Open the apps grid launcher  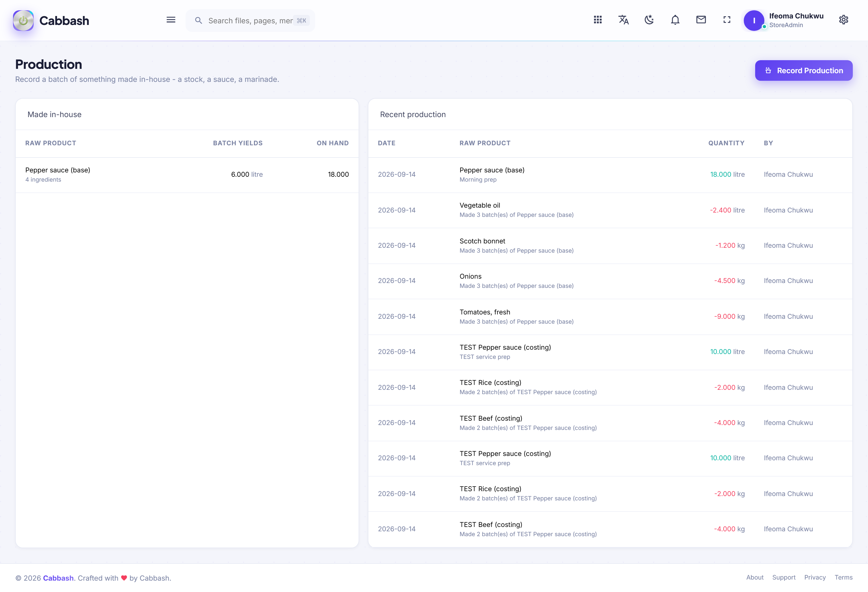point(598,20)
